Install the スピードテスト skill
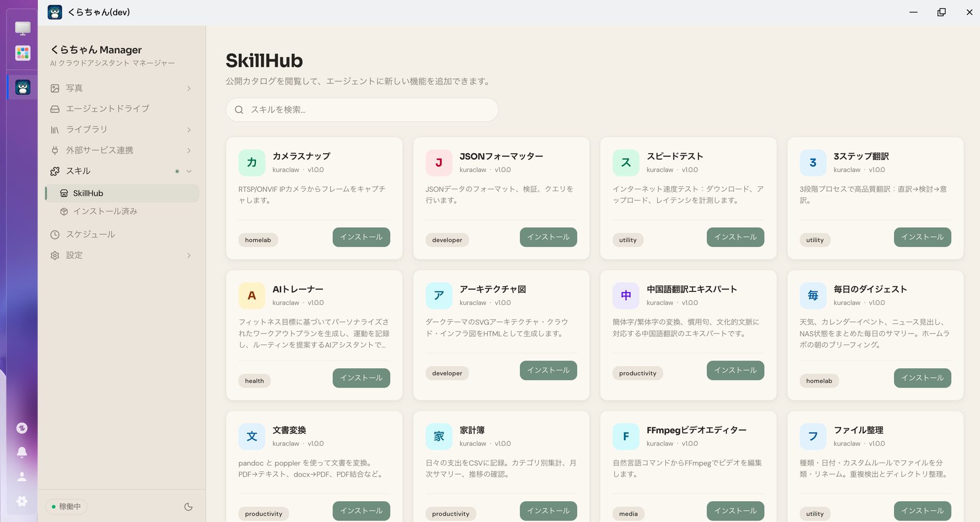Viewport: 980px width, 522px height. click(x=736, y=237)
